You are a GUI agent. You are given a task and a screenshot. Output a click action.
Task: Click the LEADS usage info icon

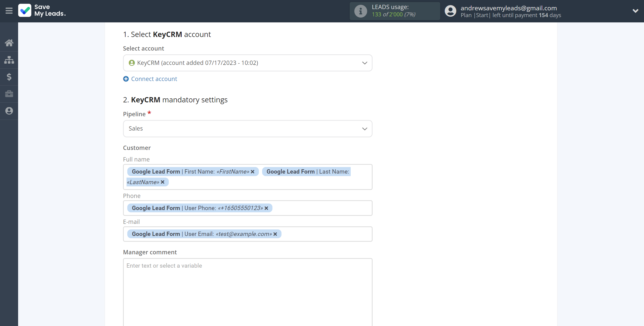click(360, 11)
